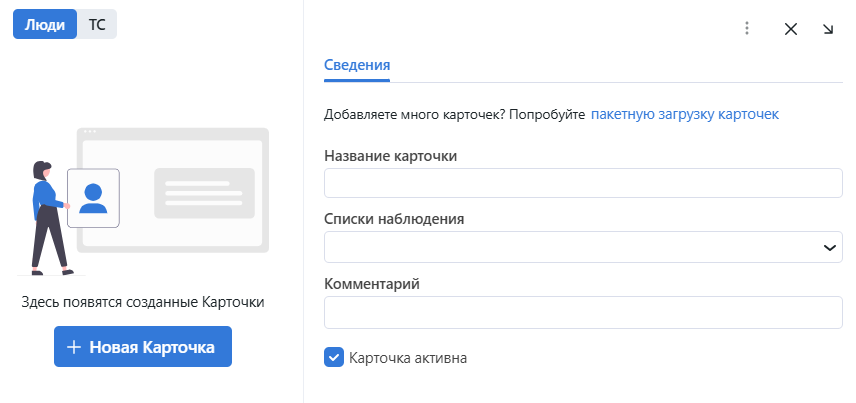Image resolution: width=856 pixels, height=403 pixels.
Task: Click the gray placeholder lines in illustration
Action: pos(204,193)
